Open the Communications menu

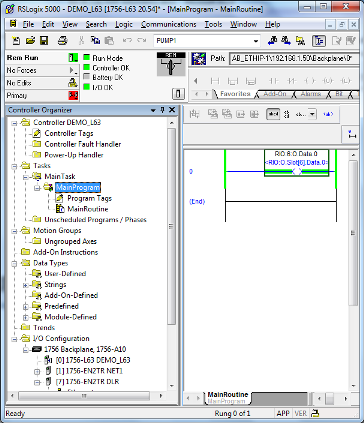click(x=168, y=24)
